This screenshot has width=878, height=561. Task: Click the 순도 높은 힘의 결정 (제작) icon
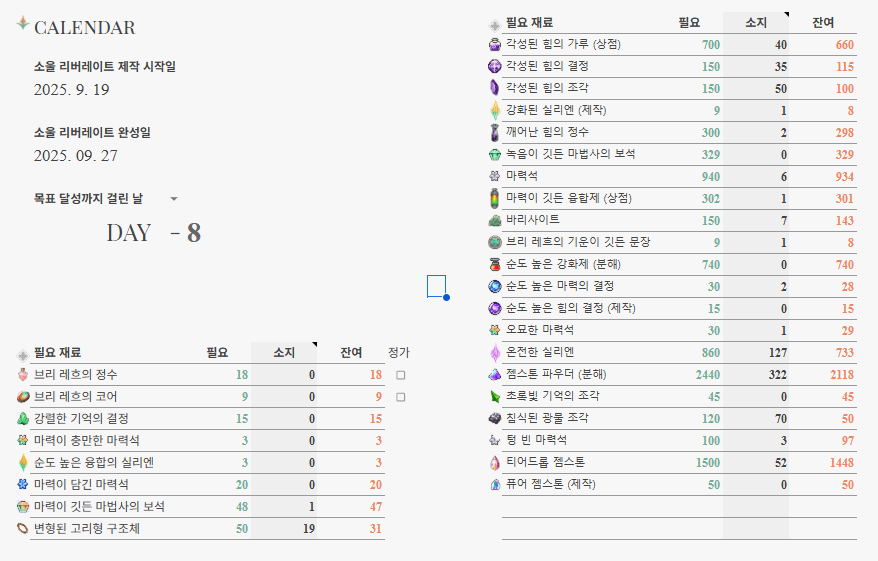(x=494, y=308)
